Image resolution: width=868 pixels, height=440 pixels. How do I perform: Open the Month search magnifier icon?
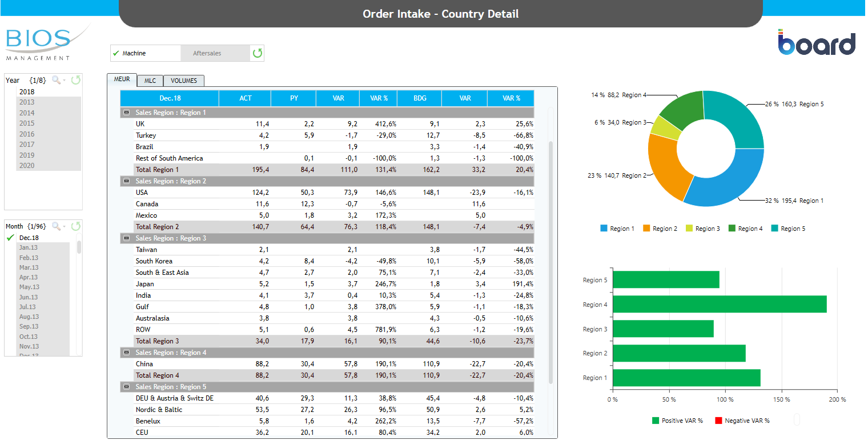[56, 226]
